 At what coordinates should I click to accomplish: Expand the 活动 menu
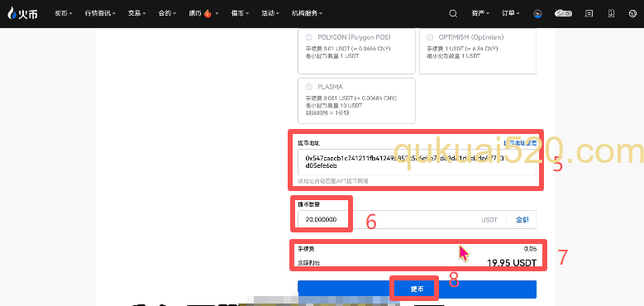tap(270, 13)
